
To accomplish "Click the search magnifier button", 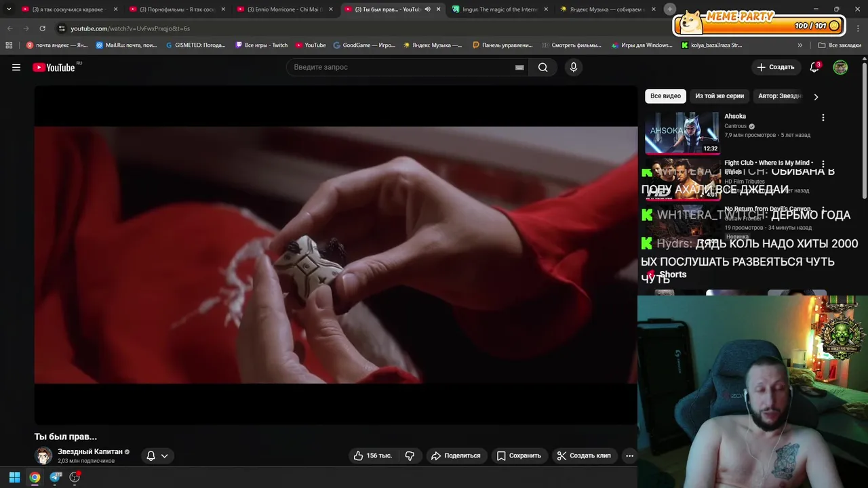I will 542,67.
